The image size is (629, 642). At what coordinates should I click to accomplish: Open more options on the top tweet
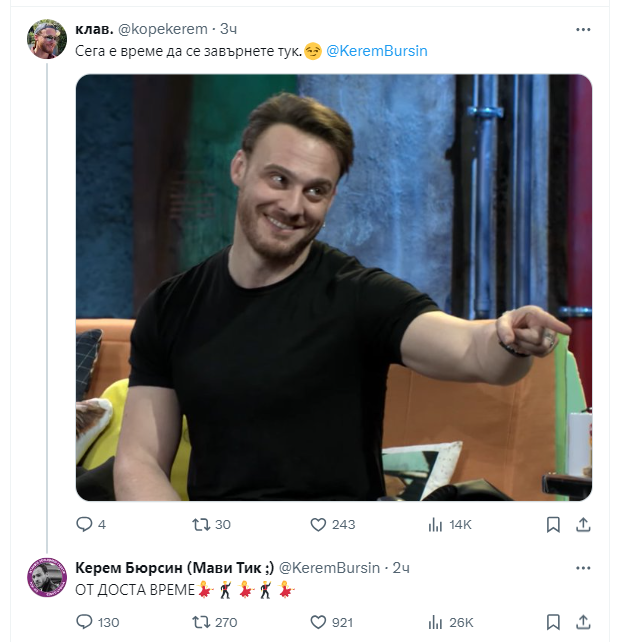[583, 30]
